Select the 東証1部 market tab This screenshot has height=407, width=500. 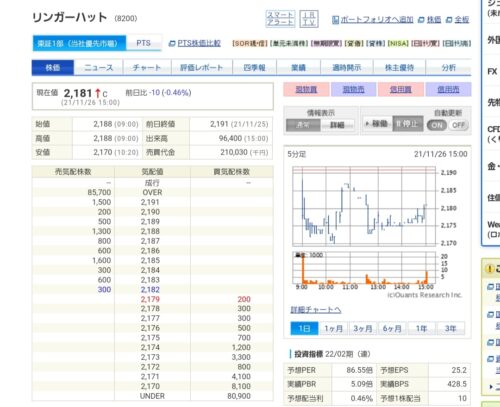pos(79,43)
